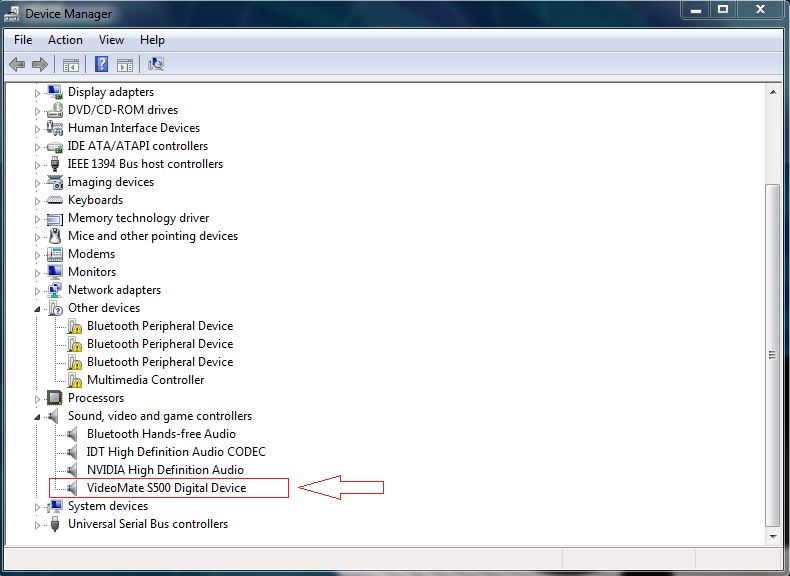
Task: Click the Memory technology driver icon
Action: [x=54, y=218]
